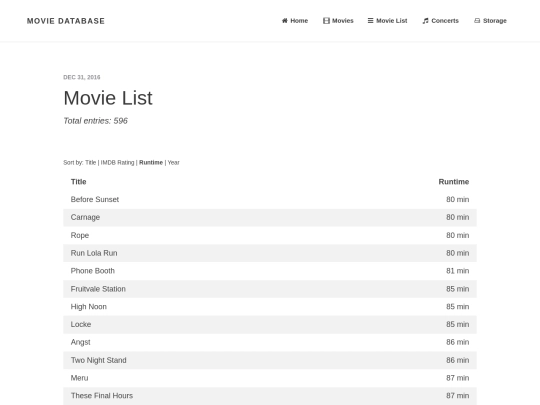Open the Movies nav item

tap(338, 21)
